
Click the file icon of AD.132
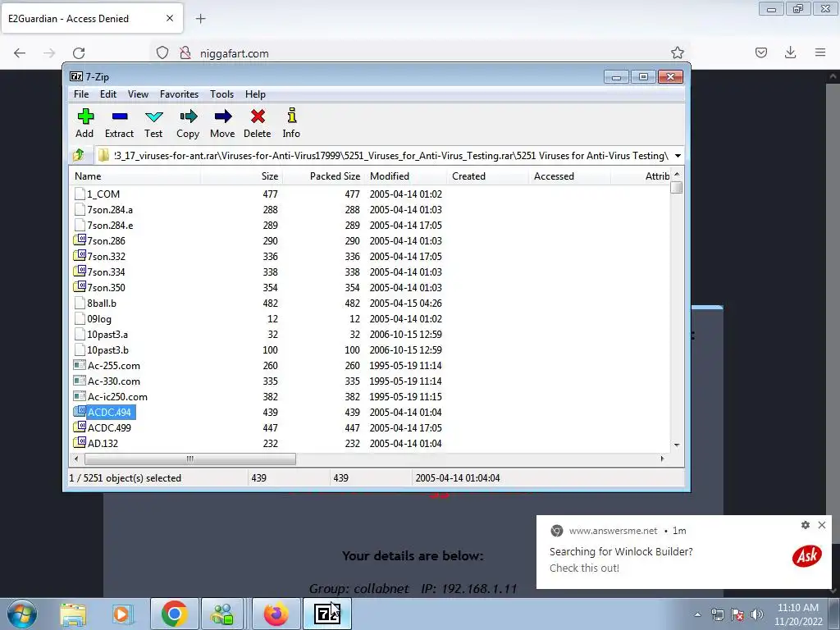(80, 442)
